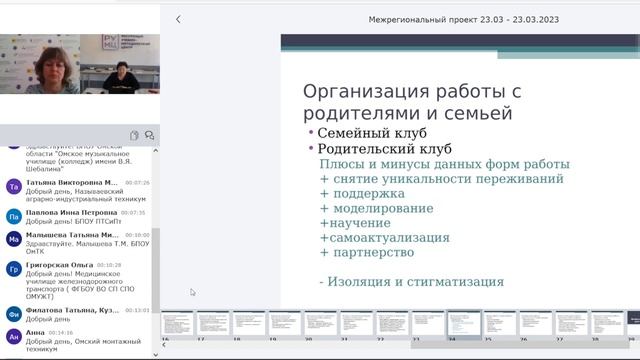Open slide thumbnail 21
Image resolution: width=640 pixels, height=360 pixels.
point(357,324)
